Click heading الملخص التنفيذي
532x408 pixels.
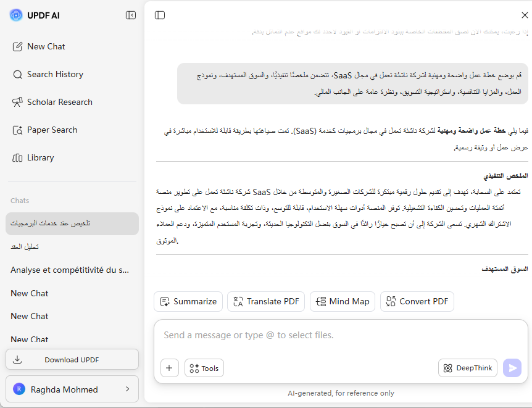505,176
